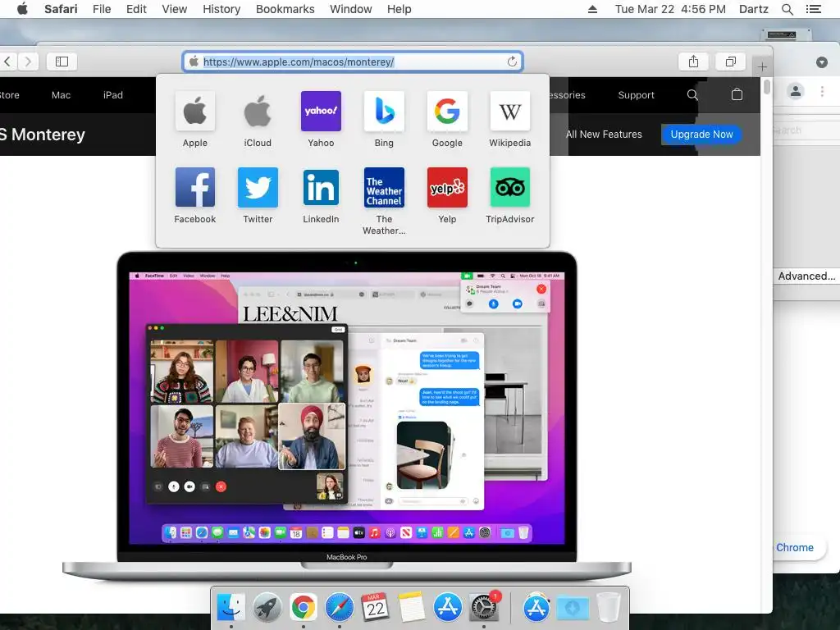This screenshot has height=630, width=840.
Task: Click the eject icon in menu bar
Action: pyautogui.click(x=592, y=9)
